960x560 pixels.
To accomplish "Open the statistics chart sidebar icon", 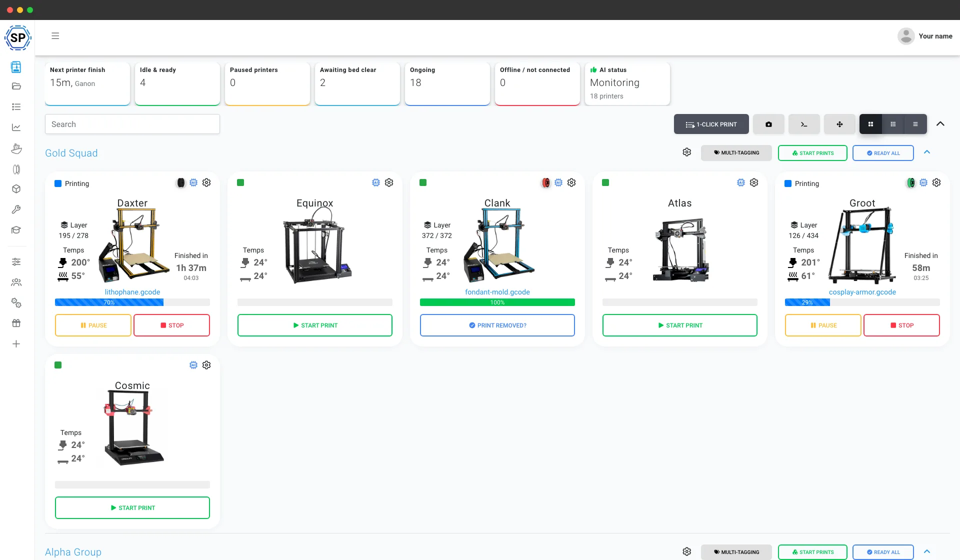I will (x=16, y=127).
